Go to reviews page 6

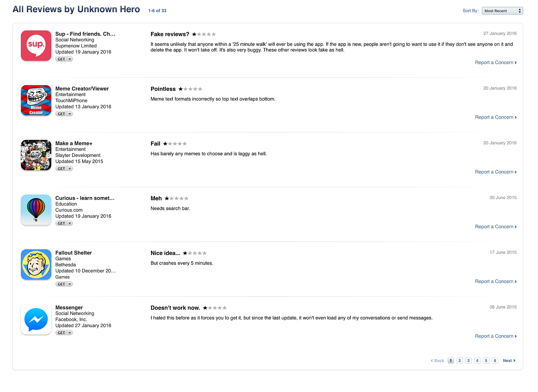coord(495,361)
